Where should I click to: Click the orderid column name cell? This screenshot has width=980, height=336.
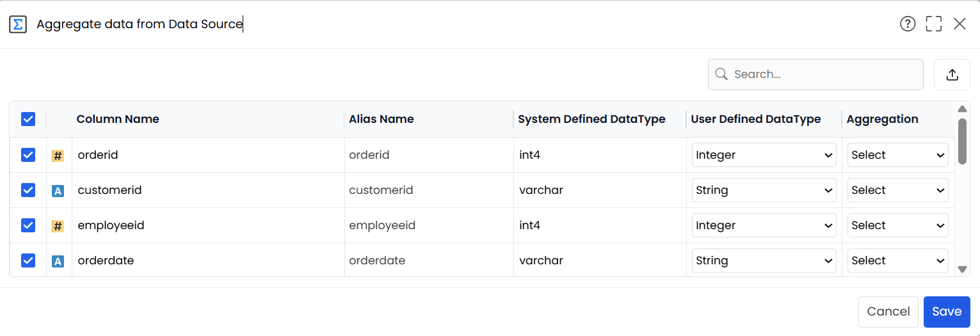[208, 155]
